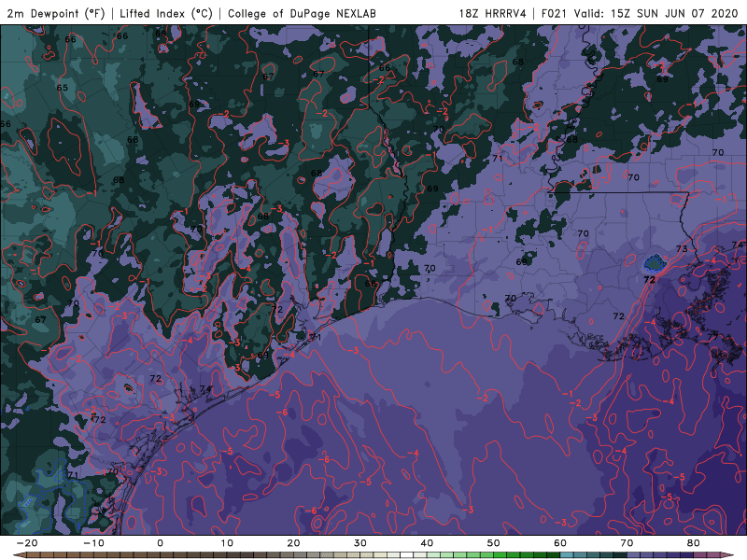Click the "77" dewpoint value on the map

click(x=712, y=337)
